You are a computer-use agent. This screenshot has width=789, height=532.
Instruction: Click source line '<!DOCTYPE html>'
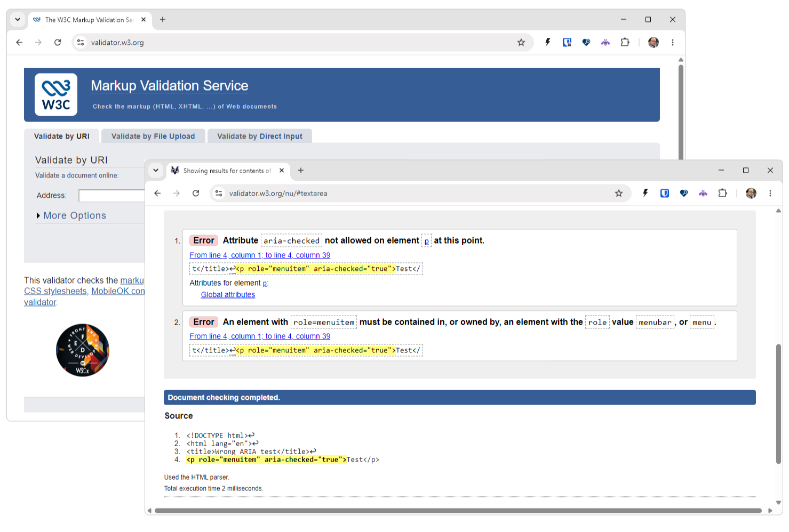point(220,436)
